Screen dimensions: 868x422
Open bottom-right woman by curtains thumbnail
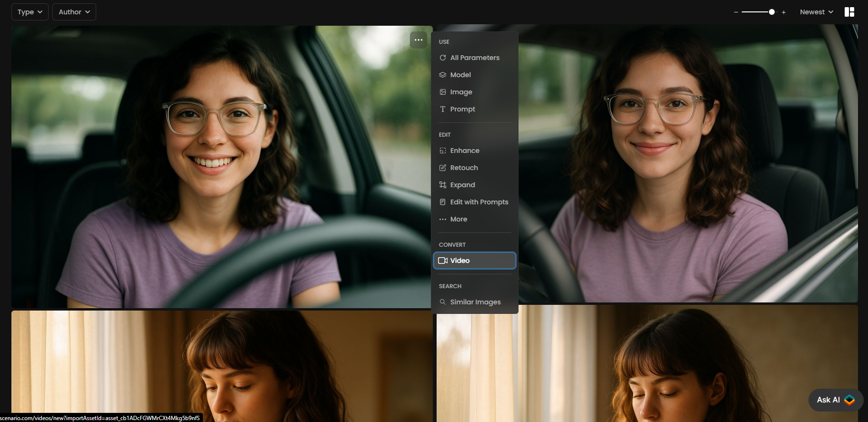647,363
